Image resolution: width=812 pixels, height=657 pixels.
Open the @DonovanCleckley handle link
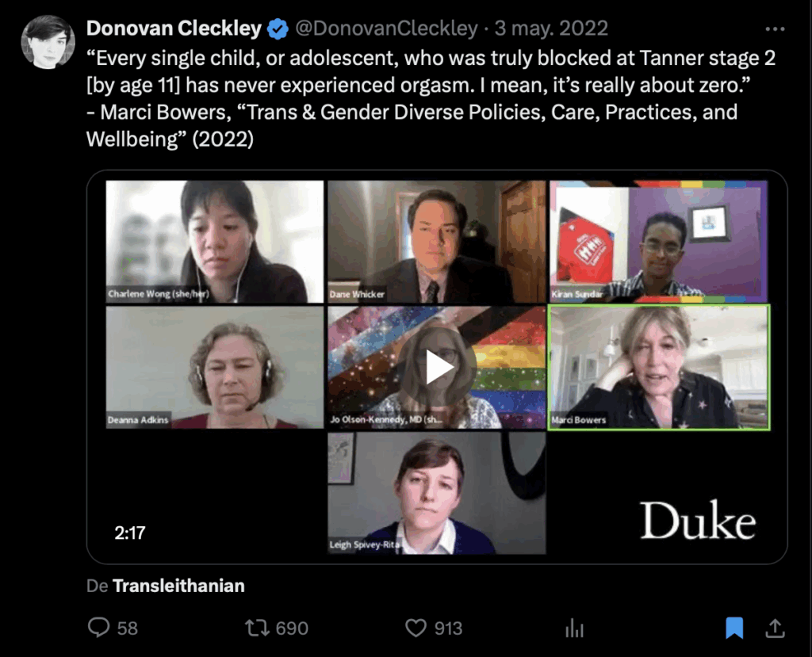(x=386, y=28)
